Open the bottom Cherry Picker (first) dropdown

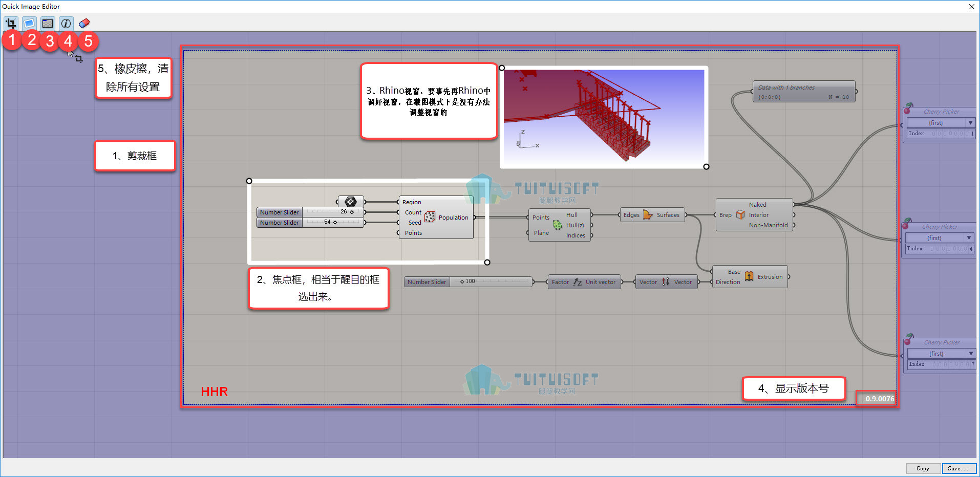(x=941, y=354)
